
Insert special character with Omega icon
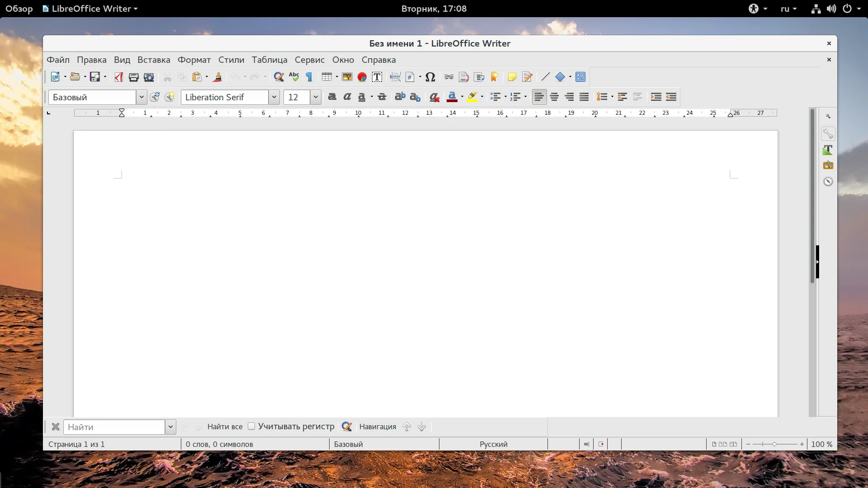[x=430, y=77]
